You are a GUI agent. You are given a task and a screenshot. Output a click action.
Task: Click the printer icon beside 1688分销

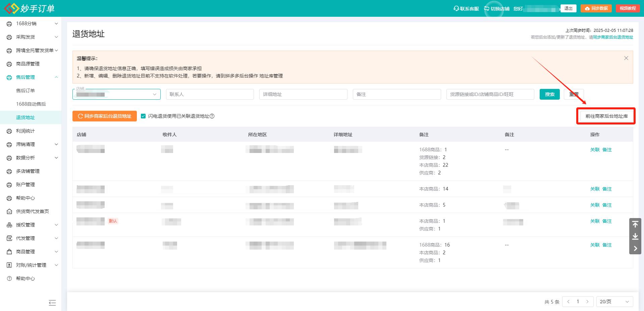(x=9, y=24)
